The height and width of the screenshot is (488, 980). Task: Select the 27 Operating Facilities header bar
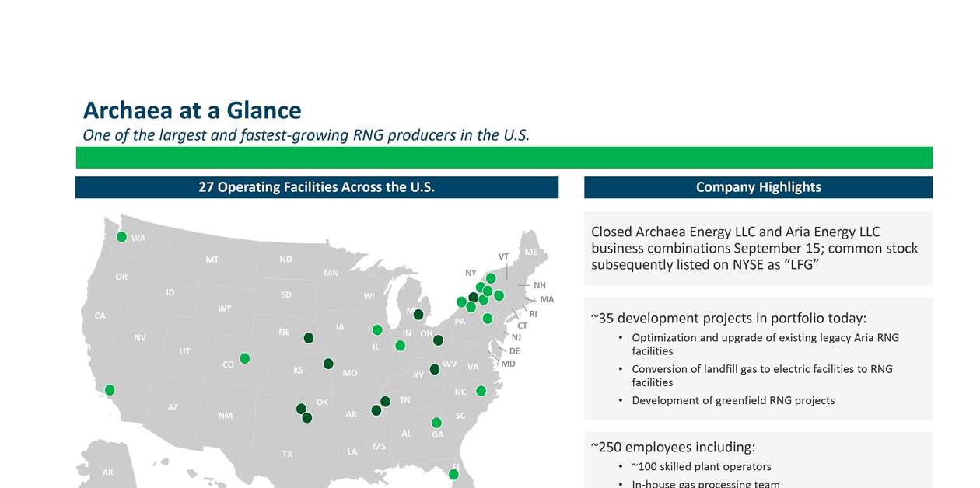317,186
